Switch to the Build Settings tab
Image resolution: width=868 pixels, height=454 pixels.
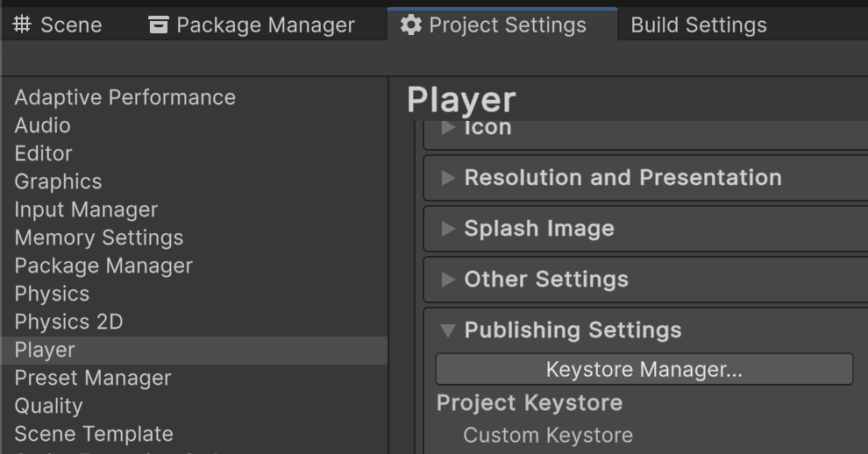[x=698, y=25]
